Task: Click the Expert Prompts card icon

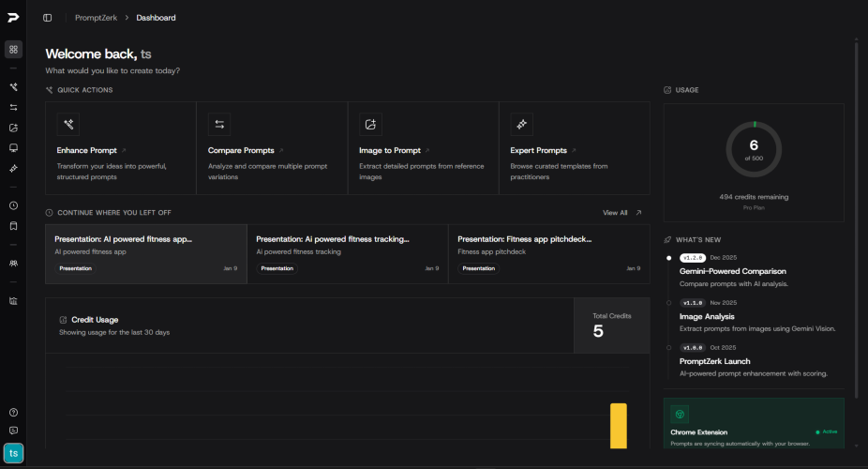Action: coord(522,125)
